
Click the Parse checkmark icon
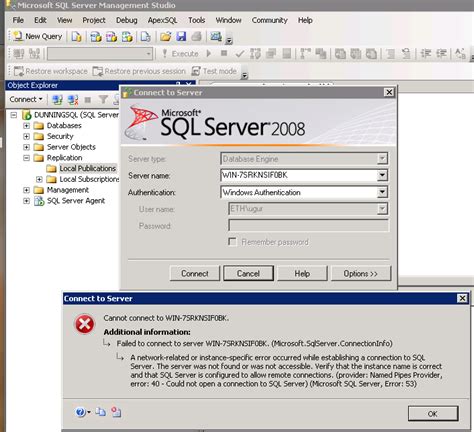[239, 53]
